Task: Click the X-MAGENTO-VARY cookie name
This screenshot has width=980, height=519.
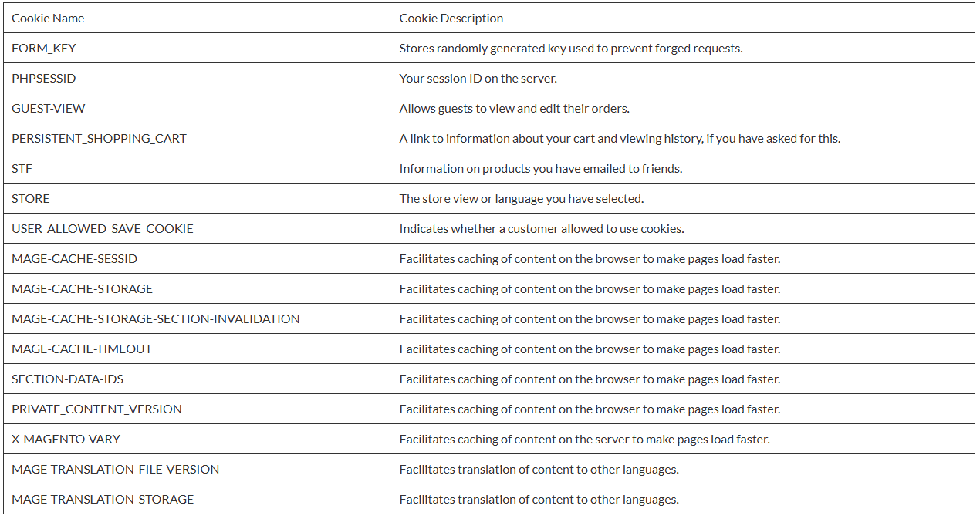Action: [66, 439]
